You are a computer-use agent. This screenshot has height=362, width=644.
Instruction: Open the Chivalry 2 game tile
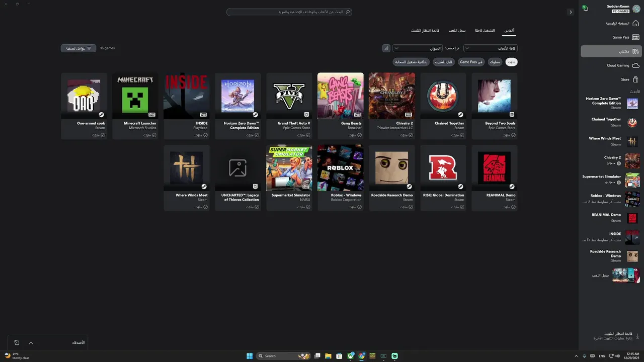(392, 106)
